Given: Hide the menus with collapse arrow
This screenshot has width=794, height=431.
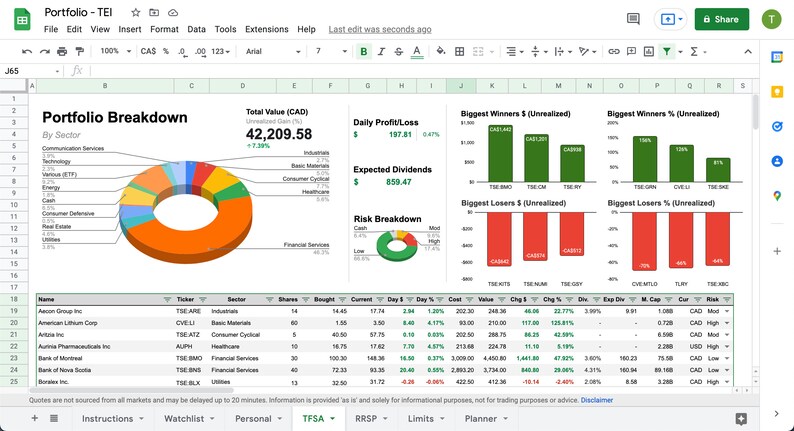Looking at the screenshot, I should coord(748,51).
